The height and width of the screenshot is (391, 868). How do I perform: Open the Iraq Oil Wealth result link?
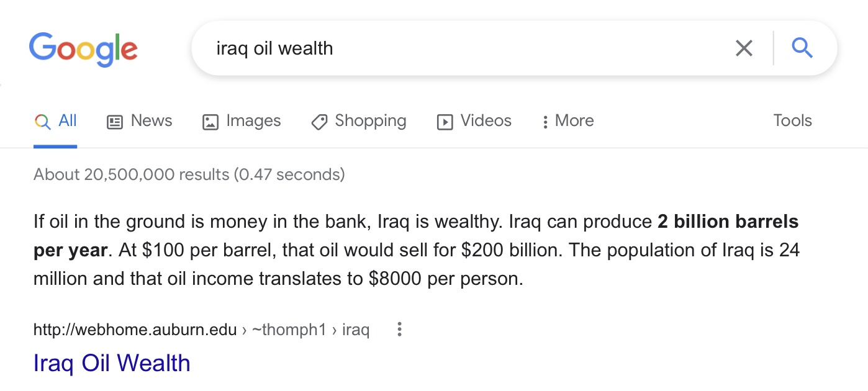112,363
